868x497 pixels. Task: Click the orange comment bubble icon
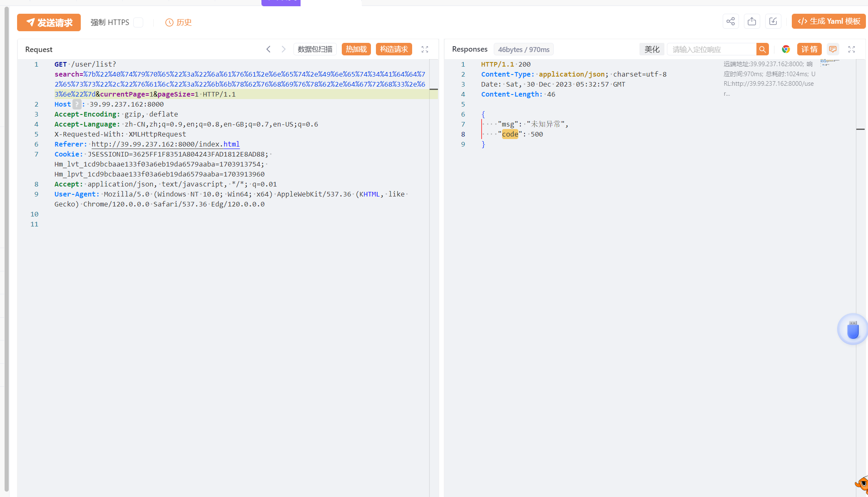tap(833, 50)
